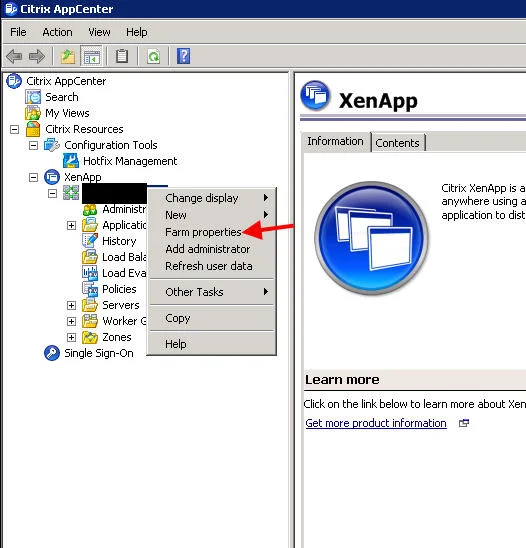This screenshot has width=526, height=548.
Task: Click the Forward arrow toolbar icon
Action: click(37, 56)
